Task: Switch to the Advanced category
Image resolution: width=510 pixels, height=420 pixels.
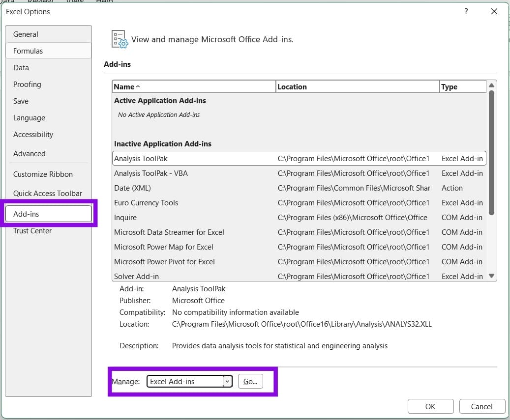Action: [x=49, y=153]
